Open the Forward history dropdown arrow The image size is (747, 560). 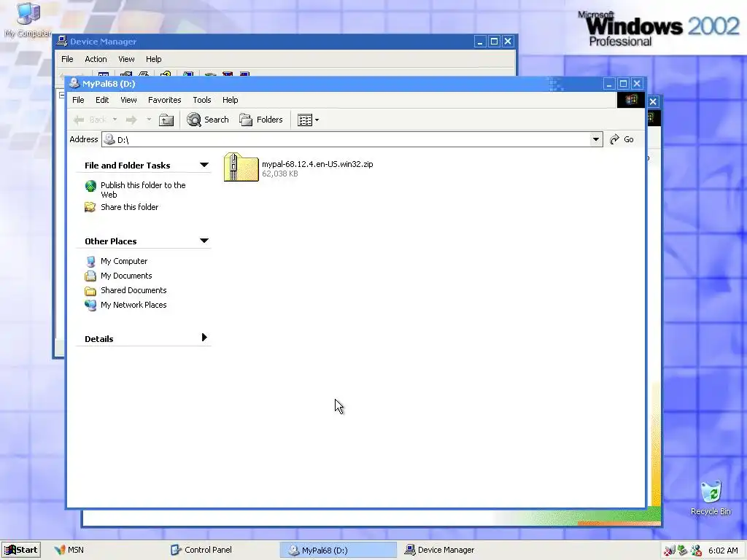click(x=149, y=120)
